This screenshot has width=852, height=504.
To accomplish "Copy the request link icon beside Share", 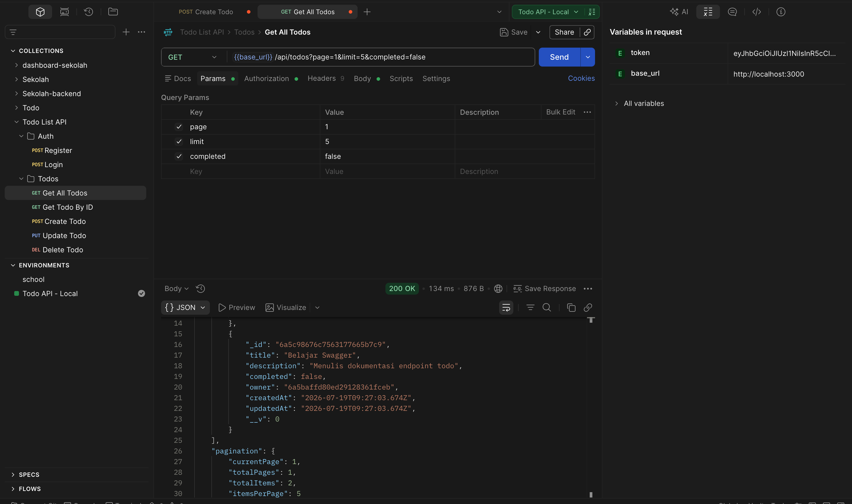I will click(587, 32).
